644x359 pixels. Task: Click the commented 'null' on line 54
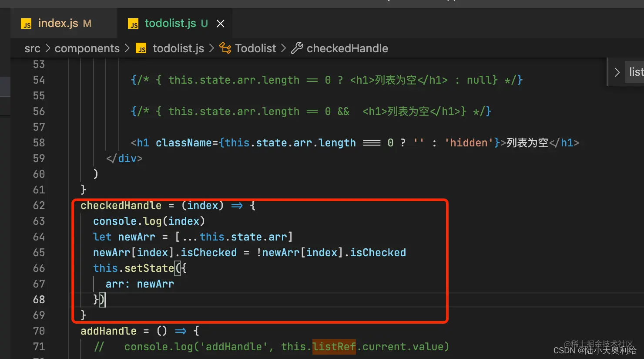pos(479,80)
